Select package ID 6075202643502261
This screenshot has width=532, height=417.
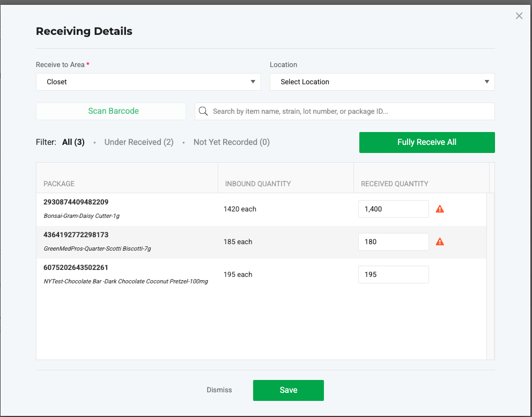(76, 268)
